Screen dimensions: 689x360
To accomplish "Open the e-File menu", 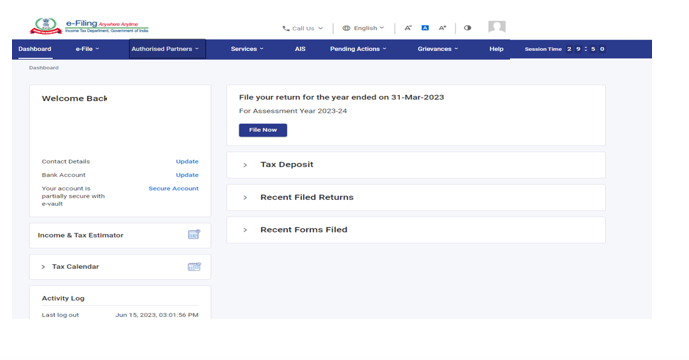I will click(87, 49).
